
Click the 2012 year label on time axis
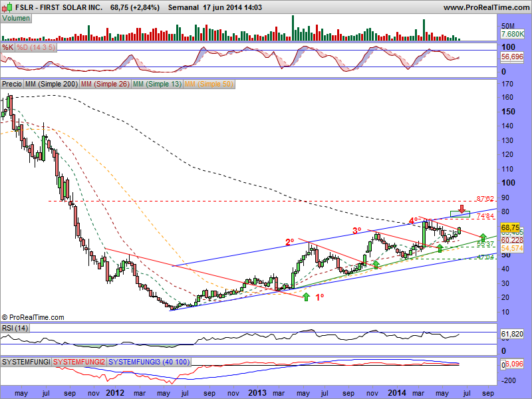pyautogui.click(x=115, y=393)
